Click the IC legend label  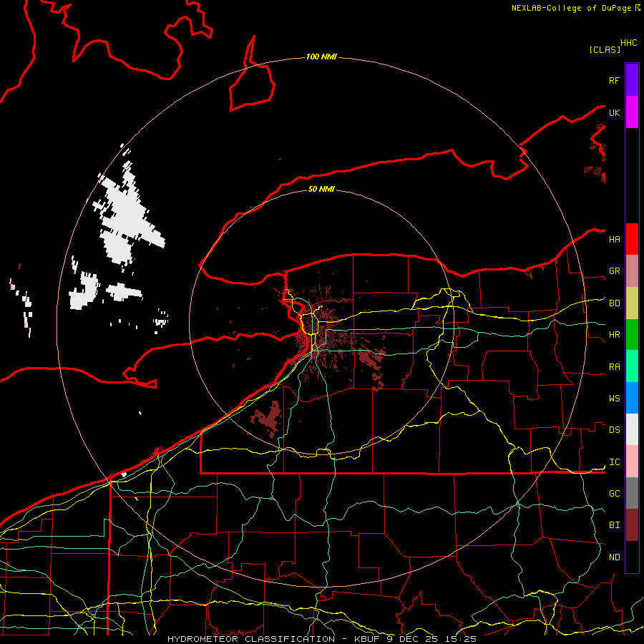(615, 462)
